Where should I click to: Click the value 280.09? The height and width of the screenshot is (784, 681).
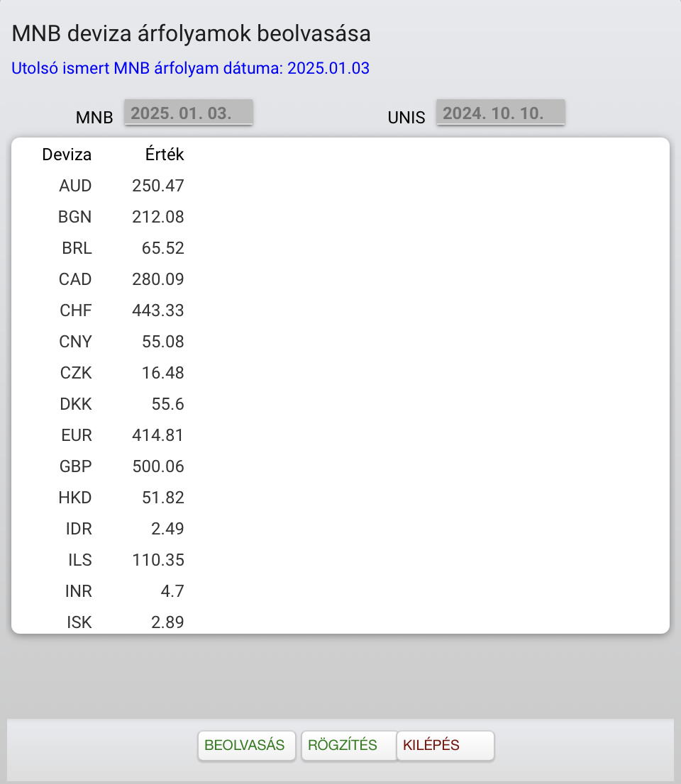[158, 279]
